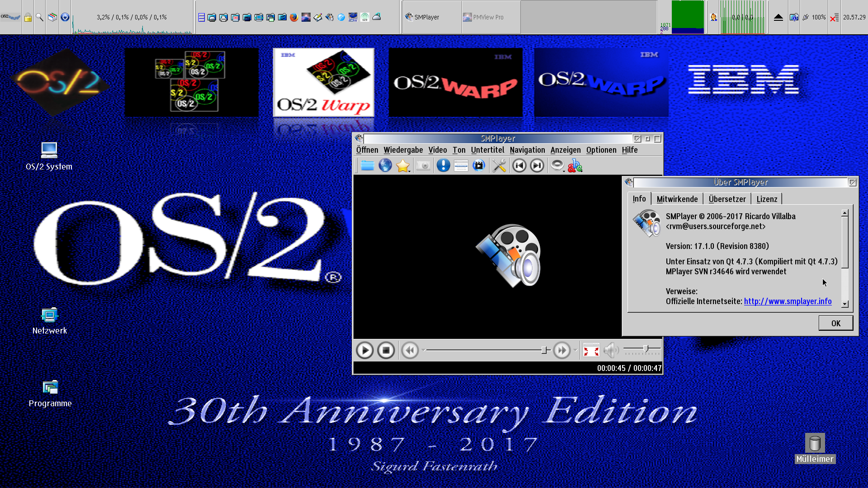The width and height of the screenshot is (868, 488).
Task: Click the eject triangle icon in top bar
Action: 778,17
